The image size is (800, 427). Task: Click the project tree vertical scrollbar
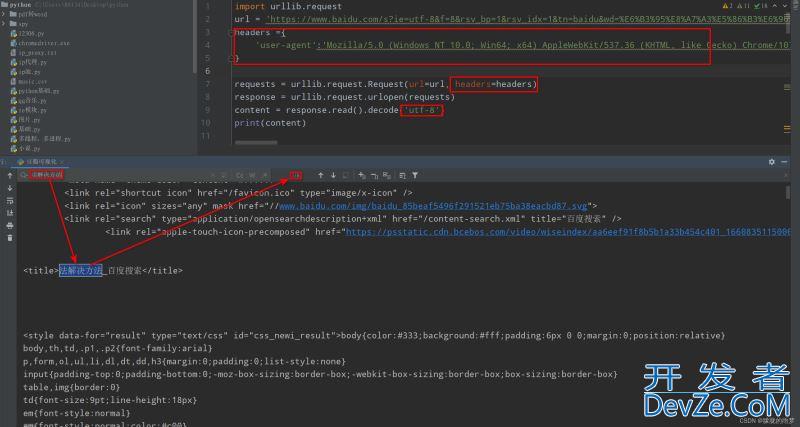coord(194,37)
